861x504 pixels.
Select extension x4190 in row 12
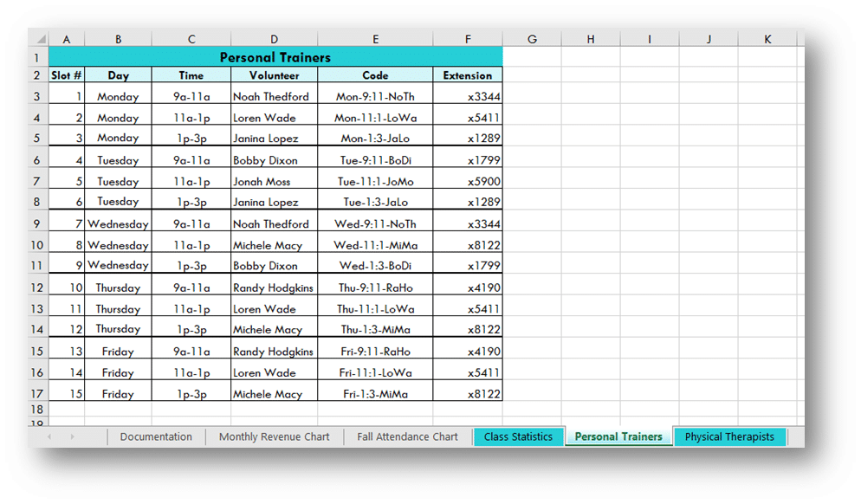pyautogui.click(x=467, y=284)
